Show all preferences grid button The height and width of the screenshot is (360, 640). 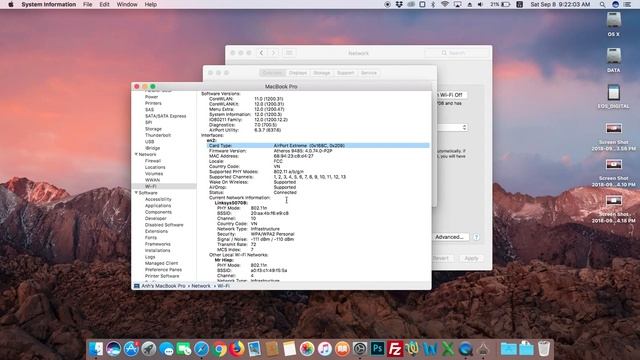click(289, 53)
